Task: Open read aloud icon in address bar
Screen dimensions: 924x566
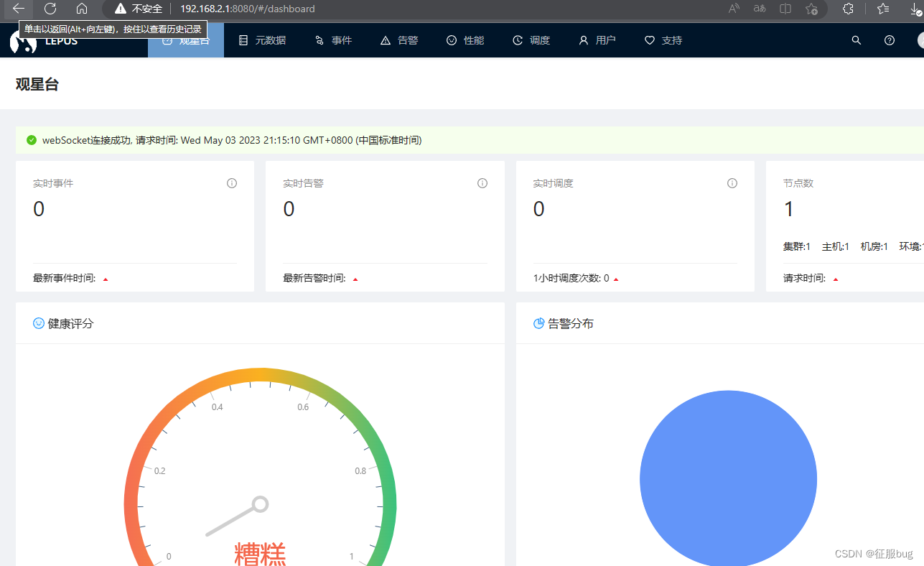Action: point(734,9)
